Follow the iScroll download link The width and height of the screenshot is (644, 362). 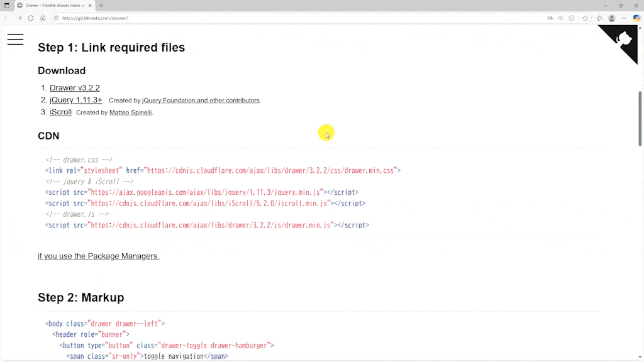[60, 112]
